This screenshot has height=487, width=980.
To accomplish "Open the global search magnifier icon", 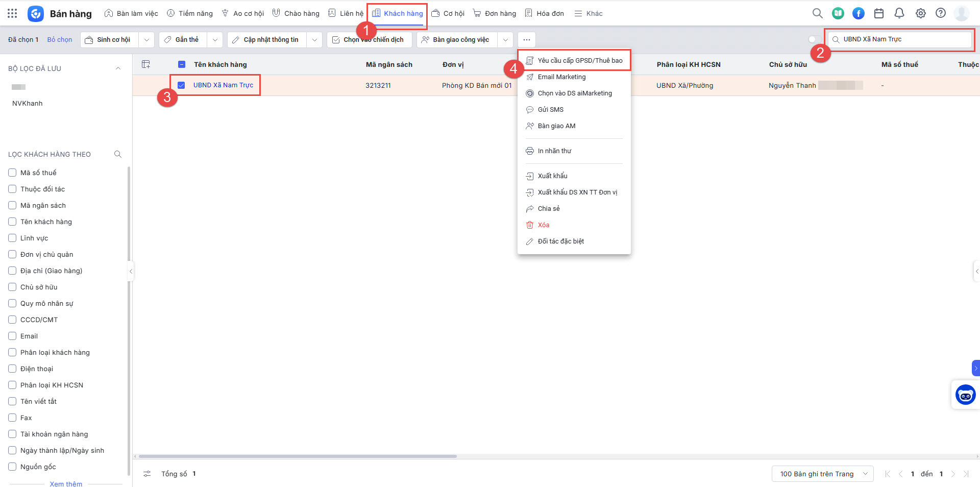I will point(817,13).
